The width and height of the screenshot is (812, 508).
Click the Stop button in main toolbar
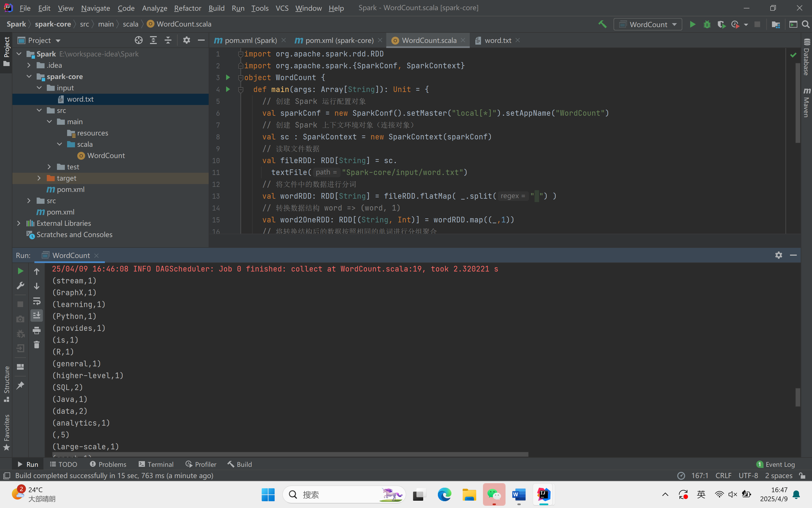coord(757,24)
